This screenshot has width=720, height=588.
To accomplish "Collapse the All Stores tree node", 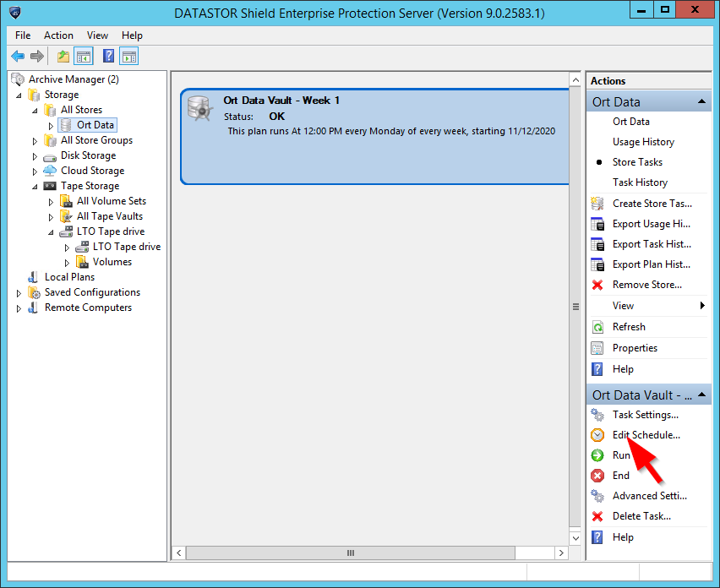I will pyautogui.click(x=35, y=111).
